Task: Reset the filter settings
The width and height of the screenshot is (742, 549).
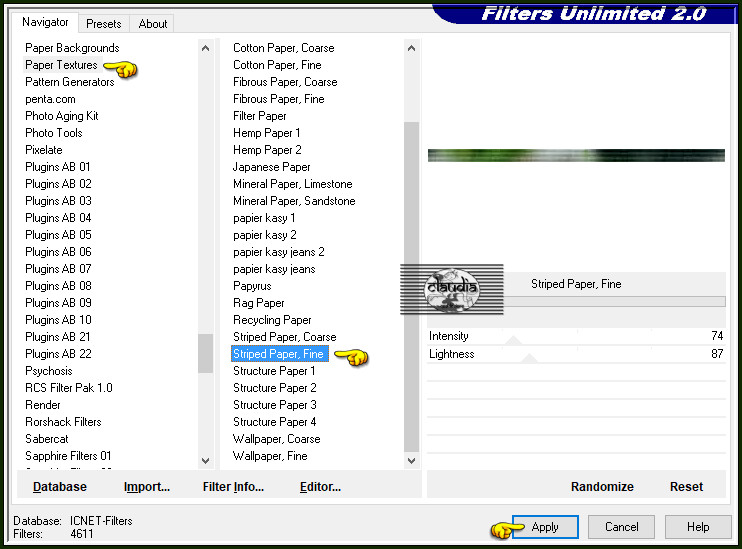Action: tap(686, 487)
